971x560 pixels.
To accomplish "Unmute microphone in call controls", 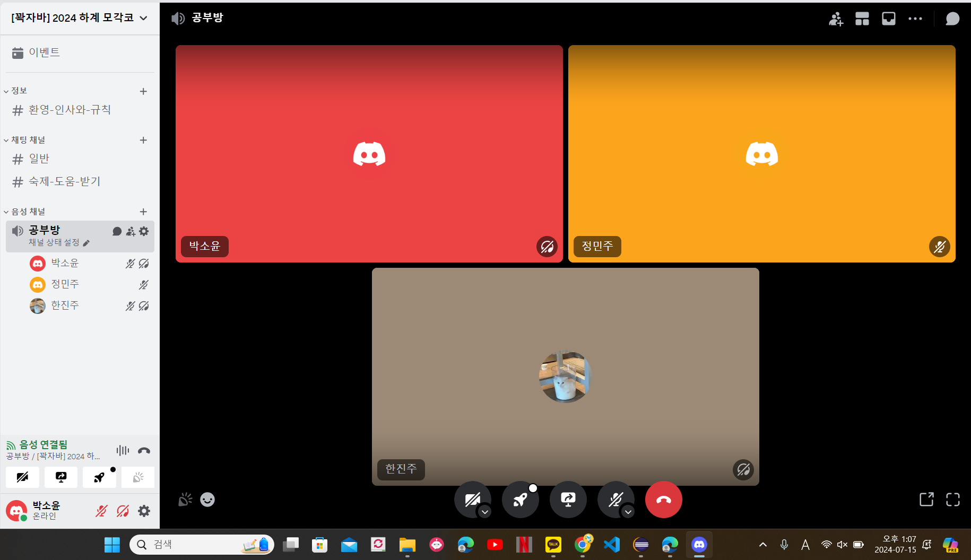I will click(x=615, y=499).
